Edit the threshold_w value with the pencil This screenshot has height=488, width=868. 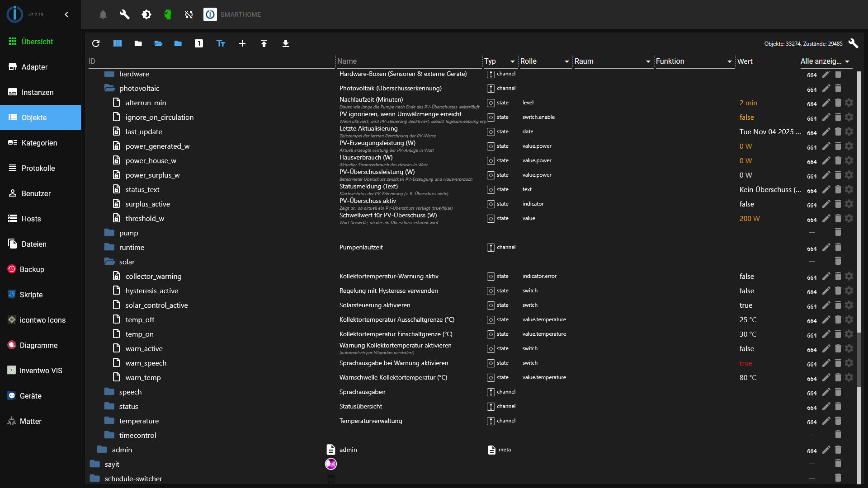[x=827, y=219]
